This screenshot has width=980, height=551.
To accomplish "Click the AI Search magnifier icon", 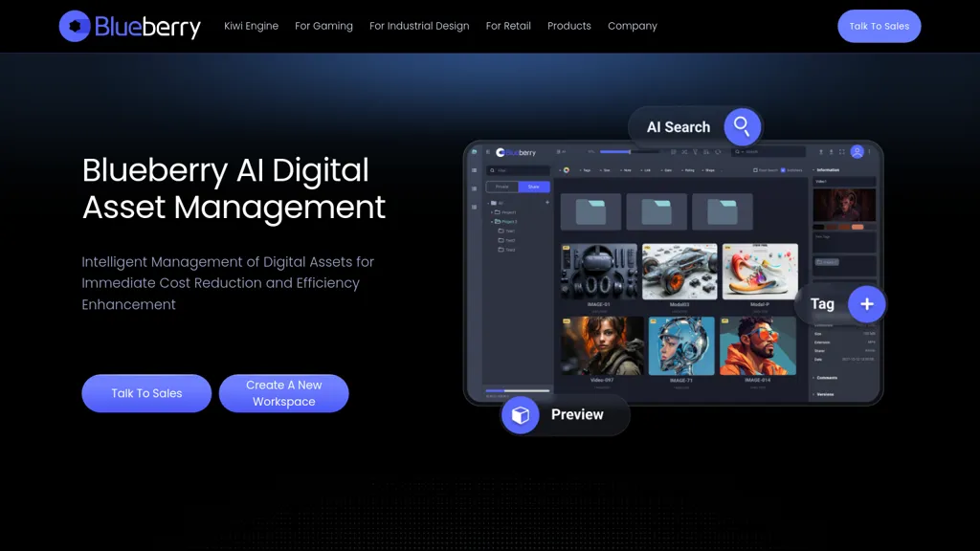I will click(x=742, y=126).
